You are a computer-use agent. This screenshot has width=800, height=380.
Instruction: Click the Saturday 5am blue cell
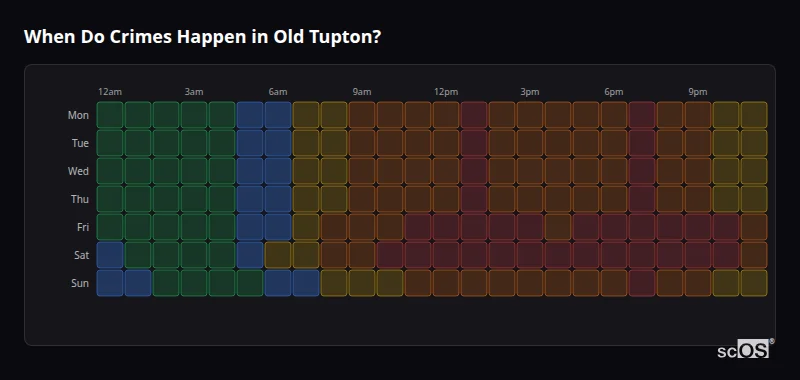[x=250, y=255]
